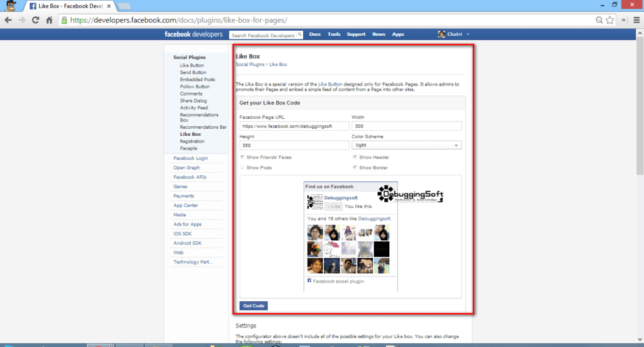Image resolution: width=644 pixels, height=347 pixels.
Task: Reload the page with the refresh icon
Action: click(x=35, y=19)
